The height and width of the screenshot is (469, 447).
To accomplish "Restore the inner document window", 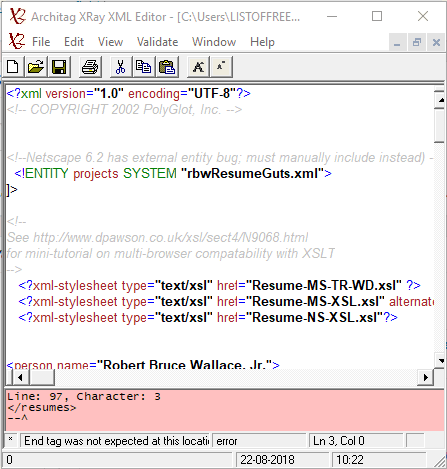I will tap(417, 42).
